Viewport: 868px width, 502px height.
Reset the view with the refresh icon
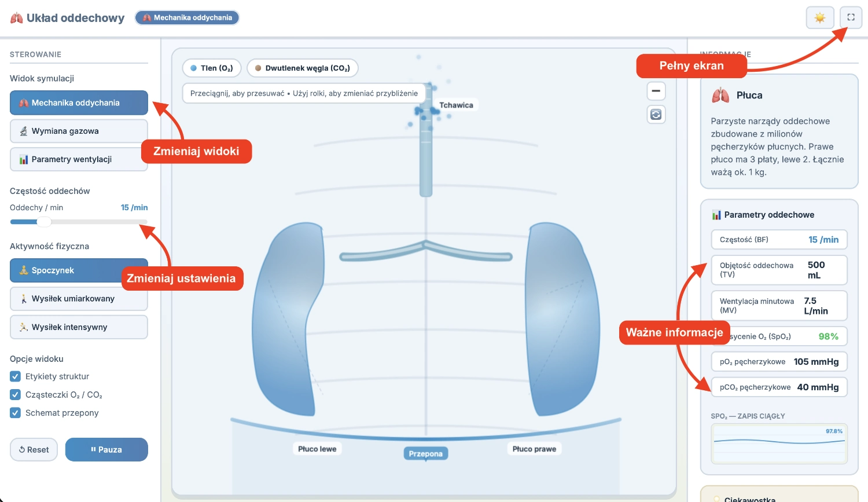pos(656,115)
